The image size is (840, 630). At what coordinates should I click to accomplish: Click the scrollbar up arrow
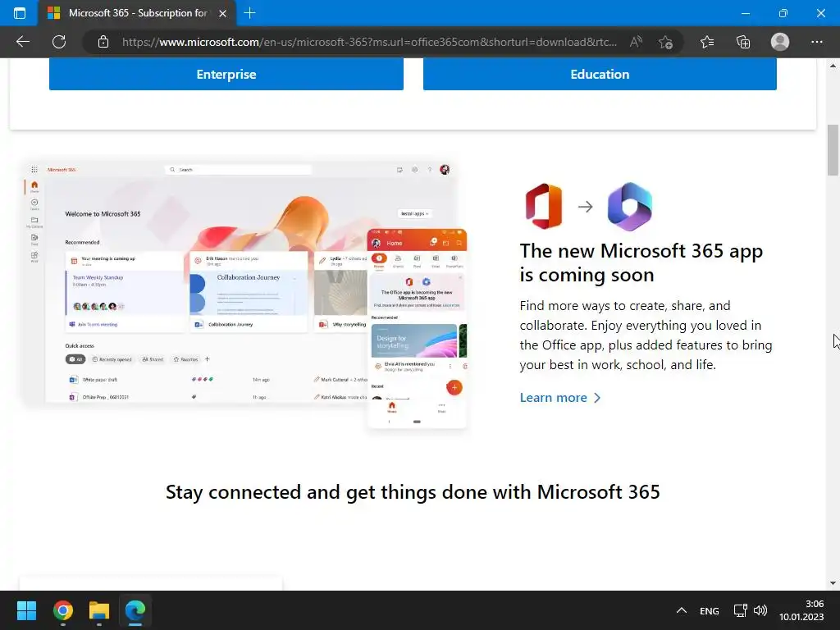click(833, 66)
